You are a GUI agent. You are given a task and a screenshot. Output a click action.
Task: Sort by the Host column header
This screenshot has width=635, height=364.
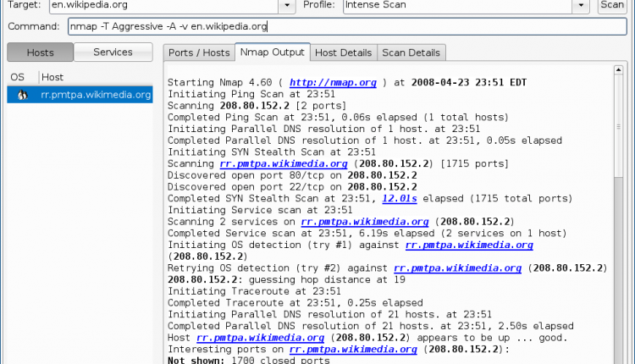click(96, 77)
